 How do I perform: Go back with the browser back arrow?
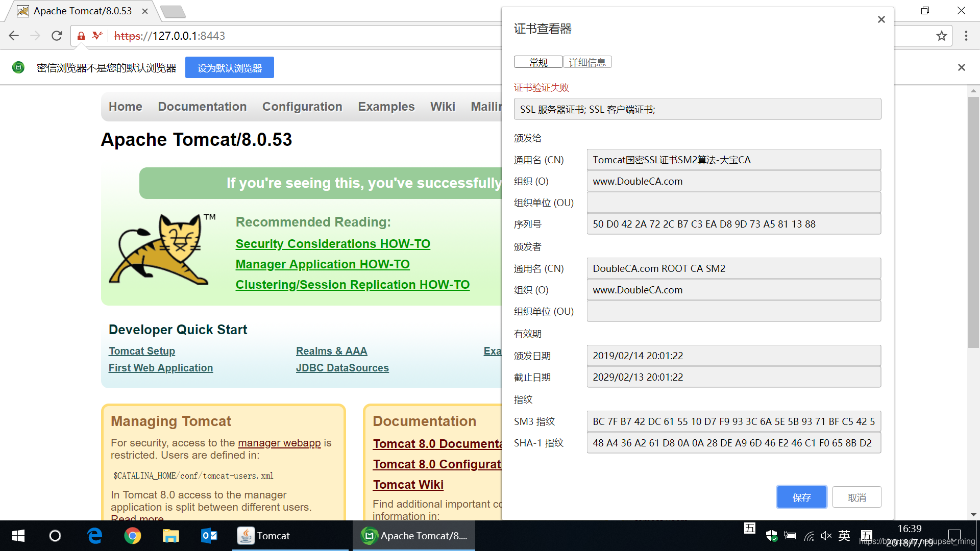pyautogui.click(x=14, y=36)
